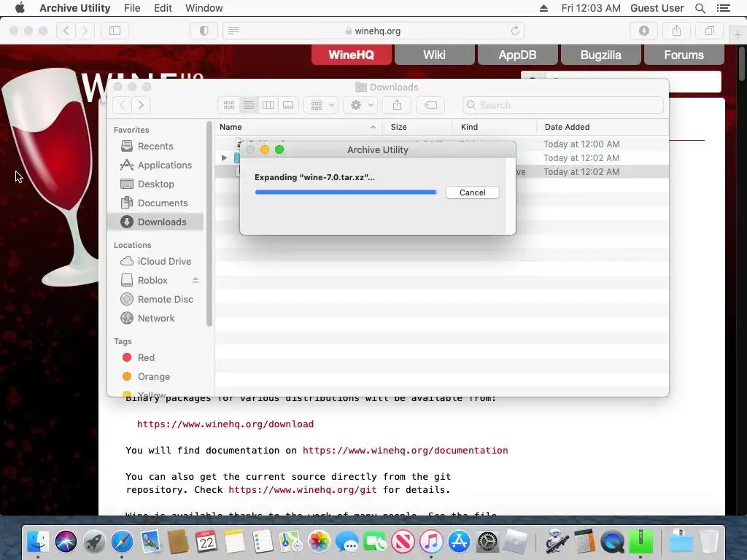This screenshot has height=560, width=747.
Task: Open the Window menu
Action: 204,8
